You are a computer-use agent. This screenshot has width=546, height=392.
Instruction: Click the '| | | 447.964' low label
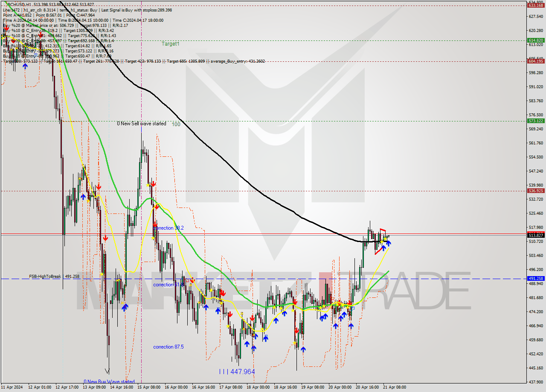click(x=237, y=372)
